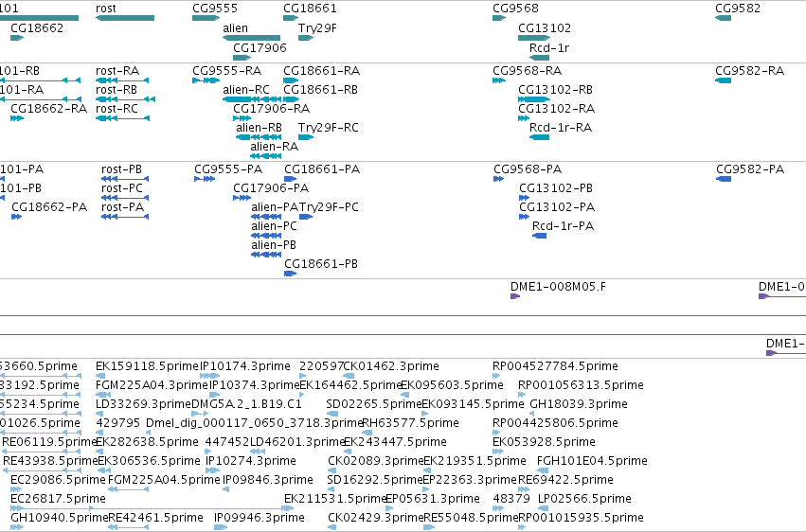Choose the CG17906 gene label

click(260, 47)
